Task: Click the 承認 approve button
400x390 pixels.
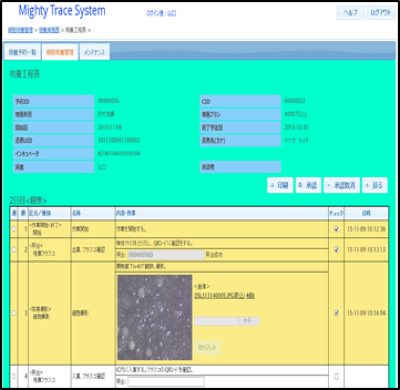Action: coord(308,185)
